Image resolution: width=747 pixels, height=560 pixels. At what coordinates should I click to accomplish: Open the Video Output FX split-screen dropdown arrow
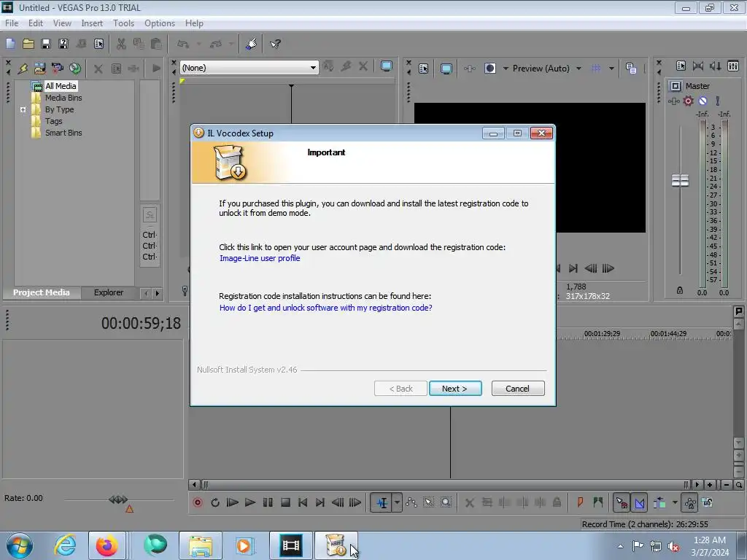pos(506,69)
